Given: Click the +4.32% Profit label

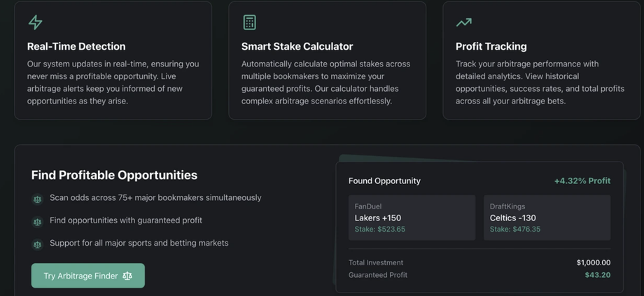Looking at the screenshot, I should click(582, 181).
